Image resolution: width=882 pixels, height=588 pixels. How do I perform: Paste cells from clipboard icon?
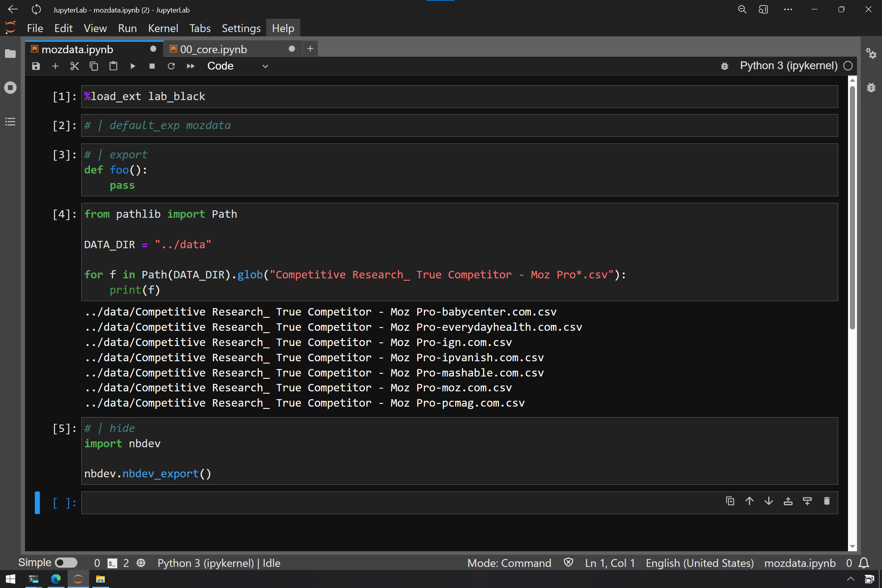(x=113, y=66)
